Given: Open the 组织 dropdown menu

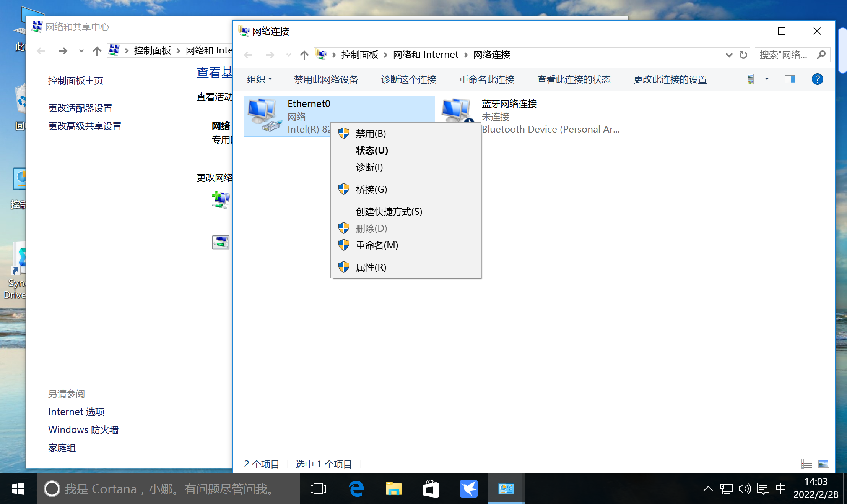Looking at the screenshot, I should pyautogui.click(x=259, y=79).
